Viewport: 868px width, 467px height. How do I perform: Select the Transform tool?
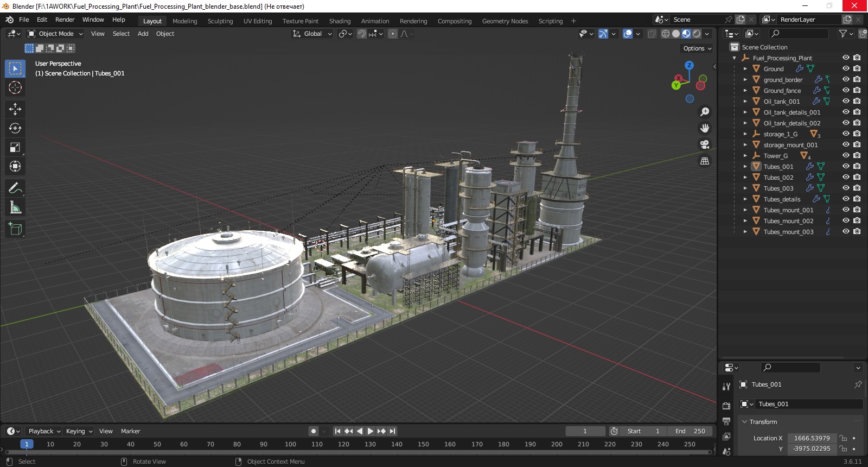tap(15, 166)
